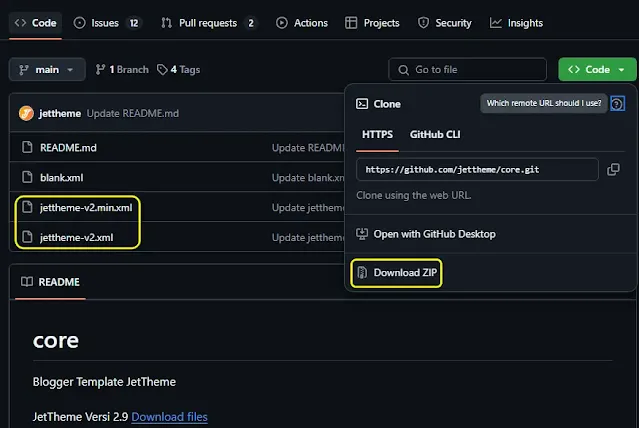Click the Insights graph icon
Viewport: 639px width, 428px height.
(x=496, y=23)
